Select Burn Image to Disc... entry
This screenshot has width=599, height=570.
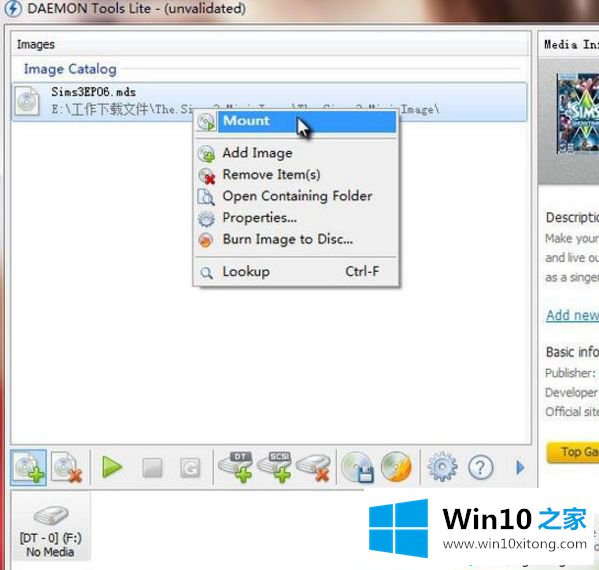(x=296, y=240)
